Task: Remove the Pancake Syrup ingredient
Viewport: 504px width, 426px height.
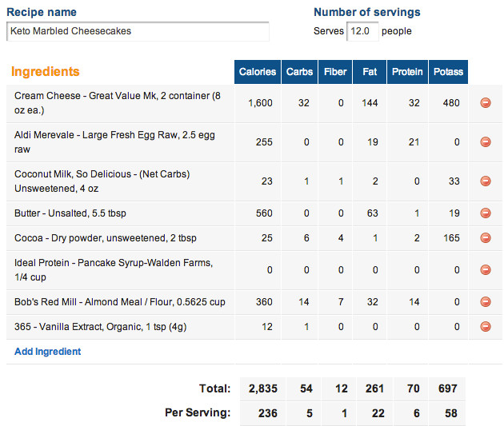Action: (486, 269)
